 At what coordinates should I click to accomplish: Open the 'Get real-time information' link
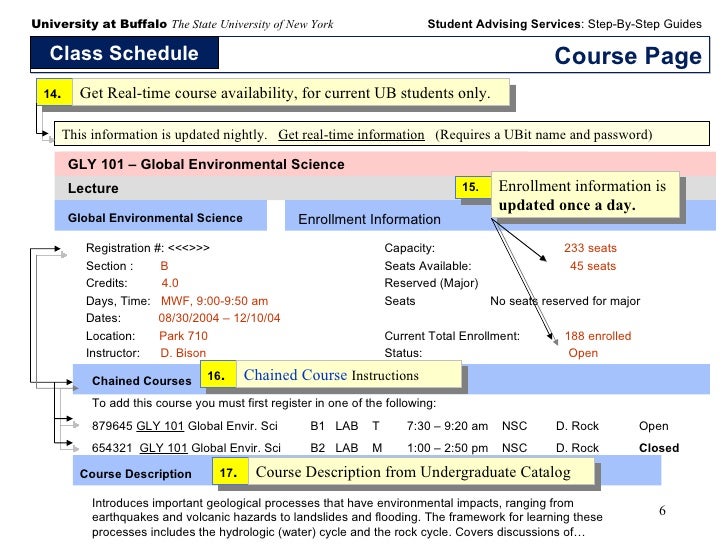click(351, 135)
